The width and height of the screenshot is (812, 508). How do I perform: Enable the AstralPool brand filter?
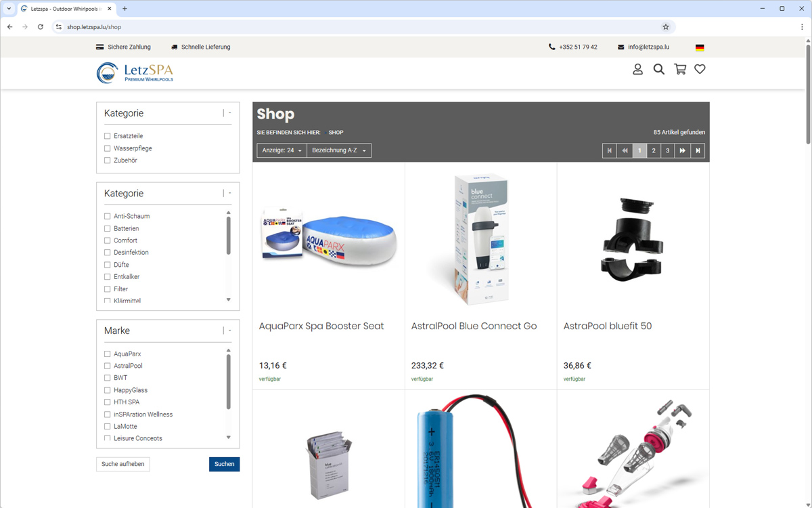(108, 366)
